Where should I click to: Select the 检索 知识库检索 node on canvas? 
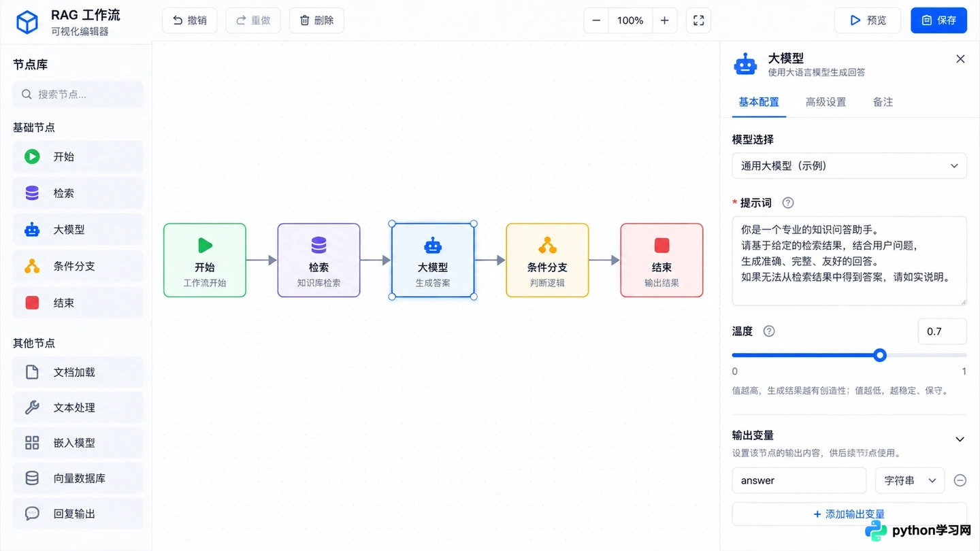point(318,261)
